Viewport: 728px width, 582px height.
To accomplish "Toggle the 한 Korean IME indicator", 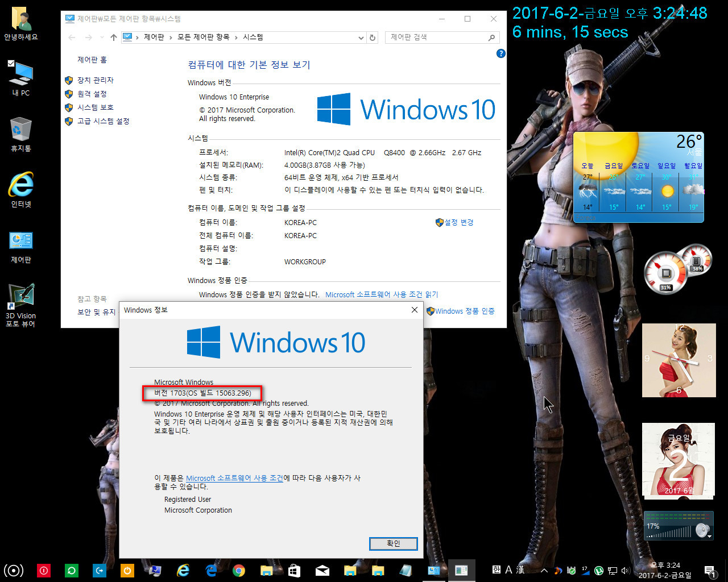I will point(497,569).
